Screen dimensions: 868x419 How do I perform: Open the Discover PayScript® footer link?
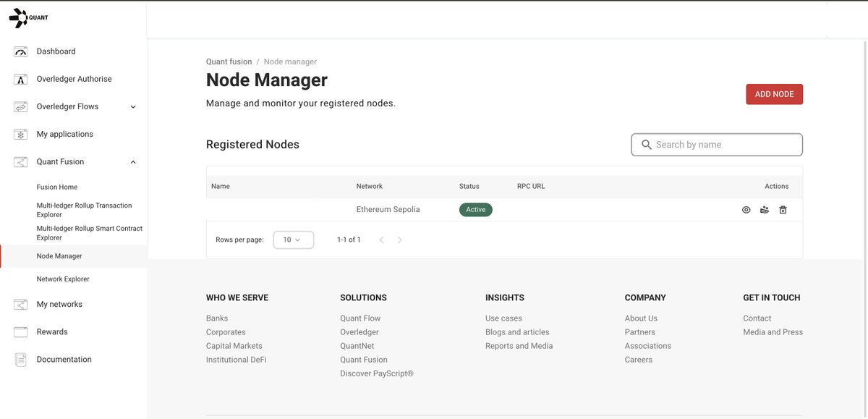point(377,373)
